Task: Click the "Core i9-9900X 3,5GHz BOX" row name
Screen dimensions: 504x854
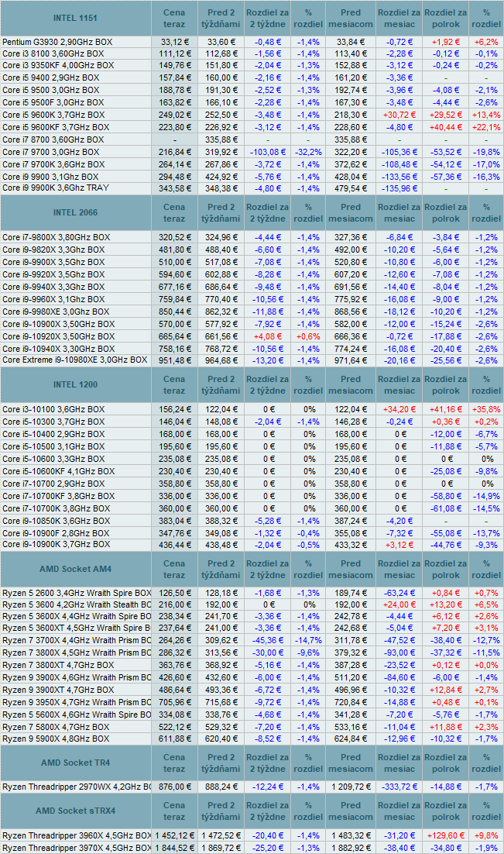Action: (53, 263)
